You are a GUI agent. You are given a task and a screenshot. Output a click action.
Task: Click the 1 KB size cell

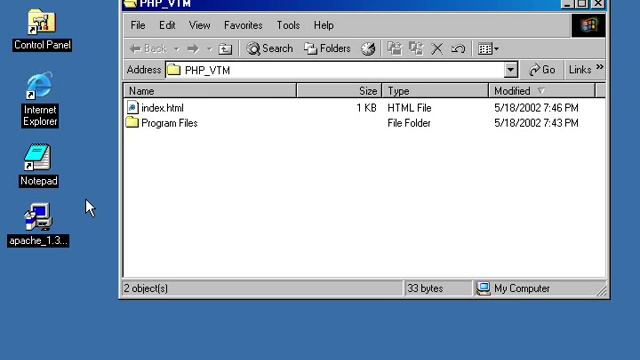click(366, 108)
